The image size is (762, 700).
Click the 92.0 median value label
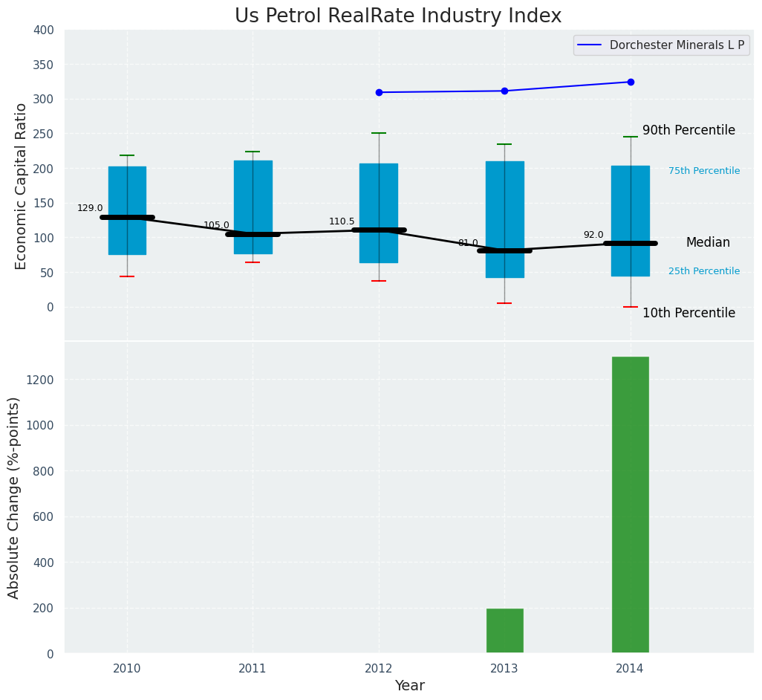[x=593, y=236]
